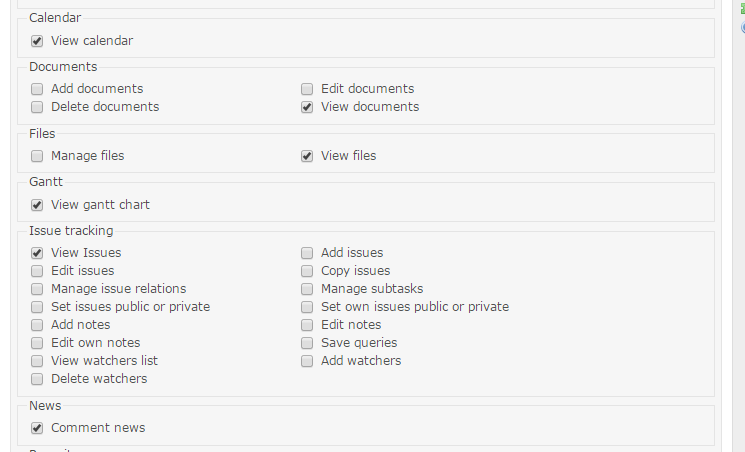Tick the Add notes permission

point(37,326)
